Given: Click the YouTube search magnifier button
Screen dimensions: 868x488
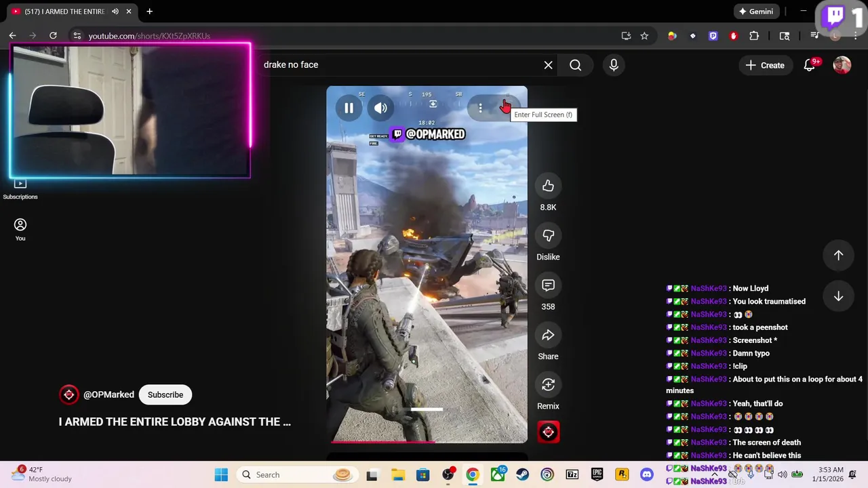Looking at the screenshot, I should coord(575,65).
